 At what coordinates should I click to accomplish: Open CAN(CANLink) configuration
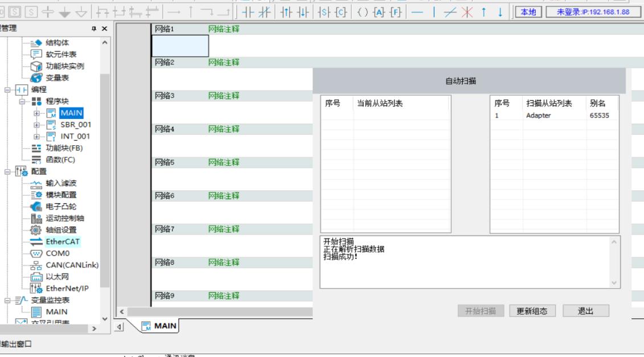[x=72, y=265]
